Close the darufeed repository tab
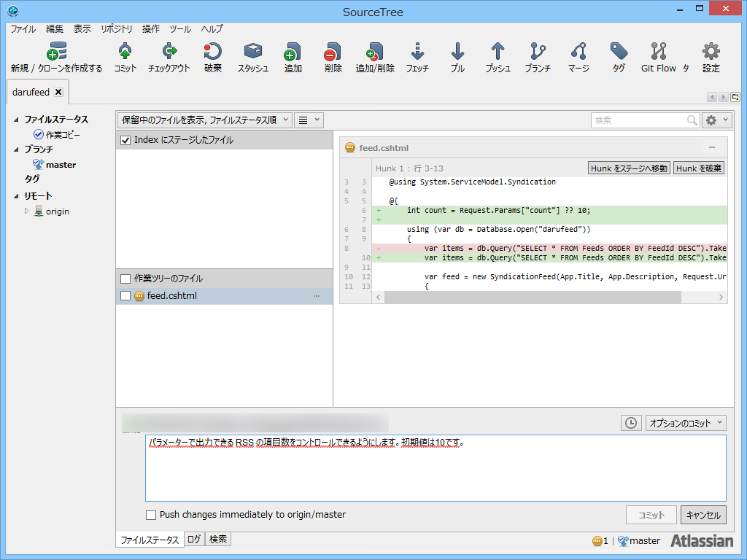Image resolution: width=747 pixels, height=560 pixels. click(58, 92)
